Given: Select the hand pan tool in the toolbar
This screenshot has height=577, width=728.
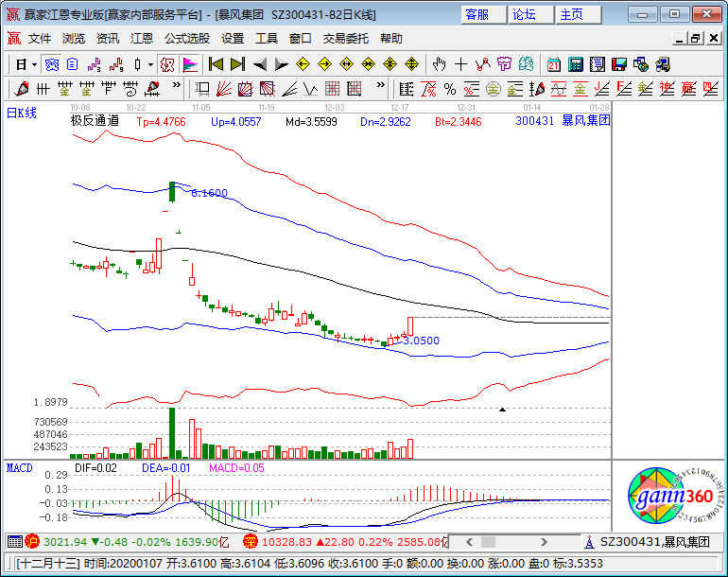Looking at the screenshot, I should click(439, 64).
